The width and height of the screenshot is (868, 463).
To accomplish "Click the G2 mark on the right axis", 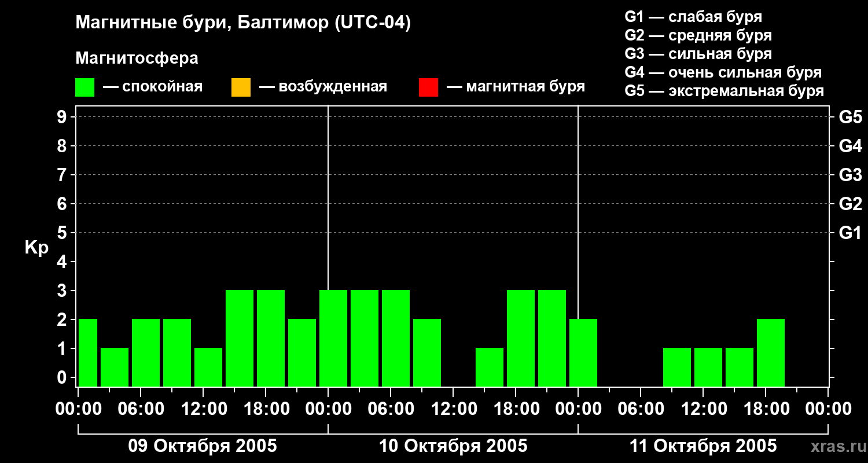I will [x=851, y=204].
